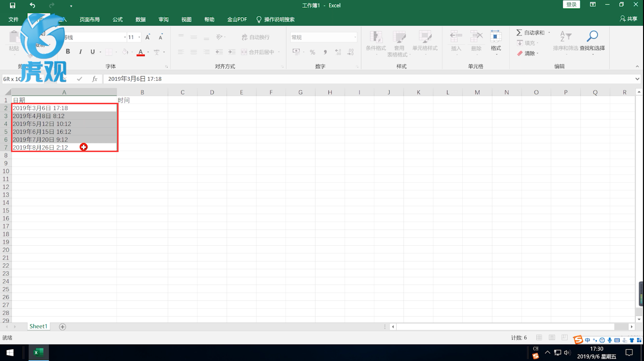The height and width of the screenshot is (361, 644).
Task: Increase cell indent
Action: tap(231, 52)
